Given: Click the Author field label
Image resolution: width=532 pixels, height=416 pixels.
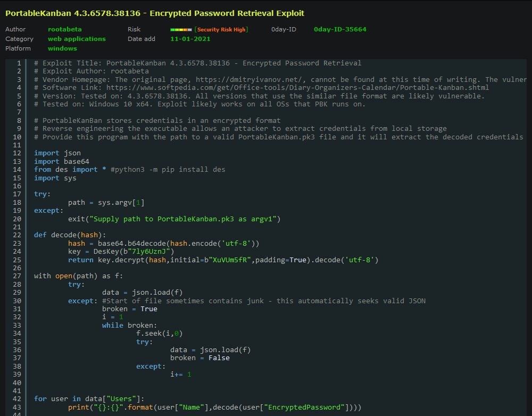Looking at the screenshot, I should (x=15, y=29).
